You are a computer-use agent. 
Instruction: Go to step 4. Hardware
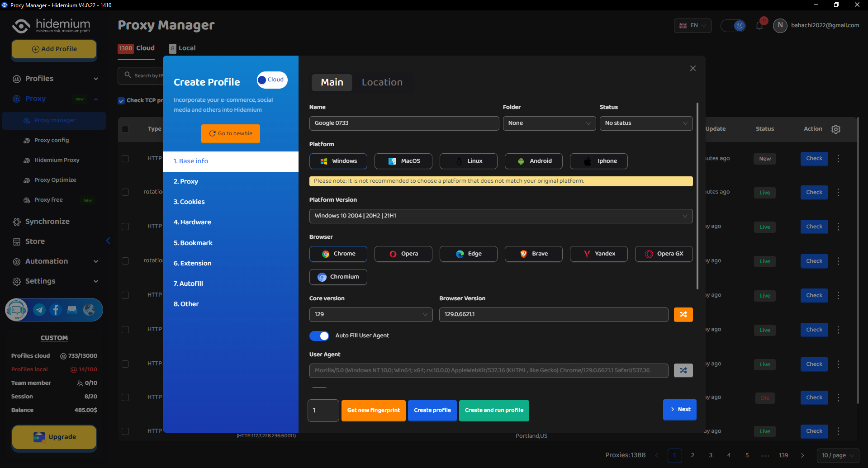[231, 222]
